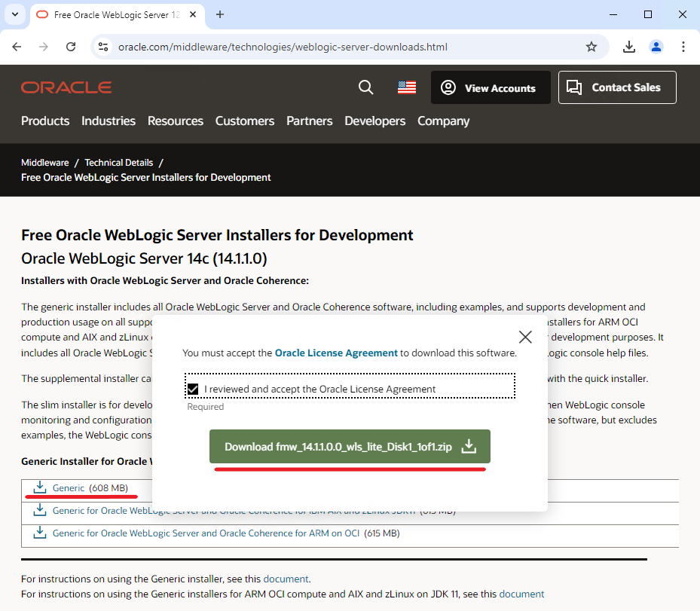Open the Resources menu
The image size is (700, 611).
click(x=176, y=121)
